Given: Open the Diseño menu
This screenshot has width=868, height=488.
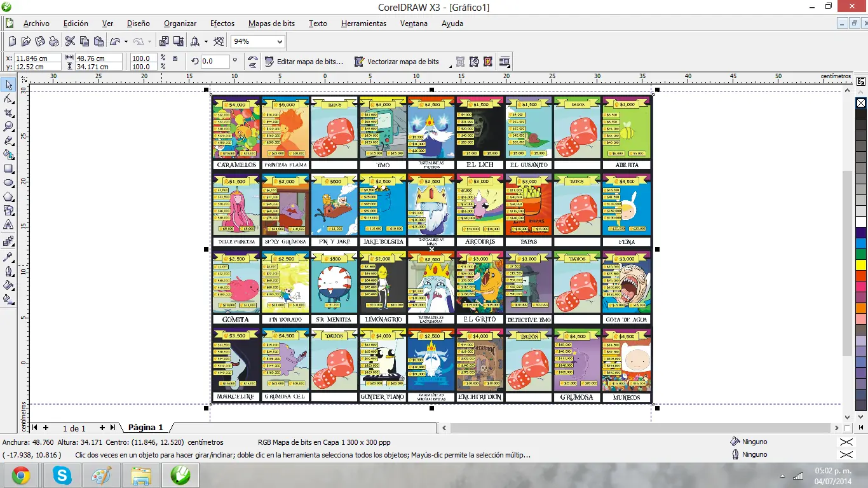Looking at the screenshot, I should (138, 24).
